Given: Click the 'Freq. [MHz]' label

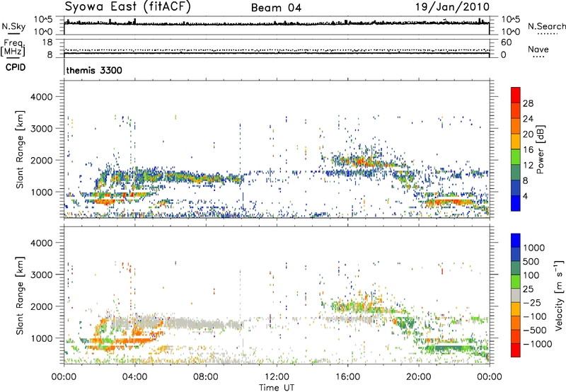Looking at the screenshot, I should 13,47.
